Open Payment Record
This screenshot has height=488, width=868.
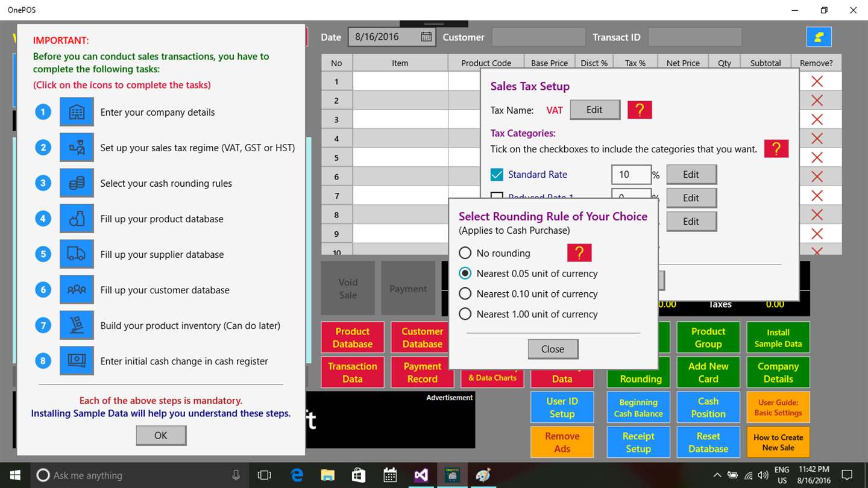423,372
